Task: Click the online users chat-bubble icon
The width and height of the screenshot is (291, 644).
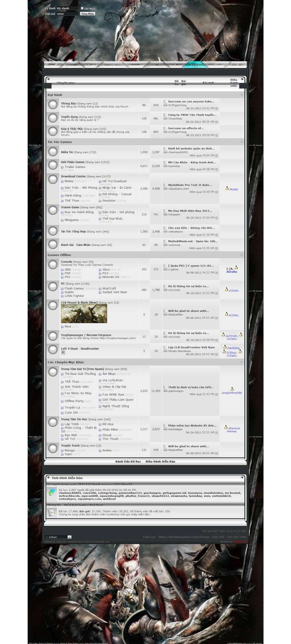Action: pos(52,492)
